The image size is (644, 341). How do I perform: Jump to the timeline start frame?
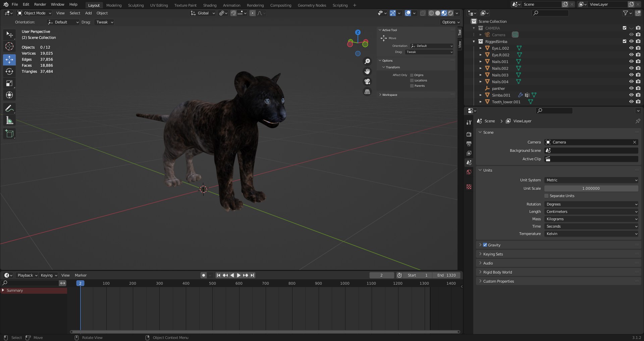(218, 275)
